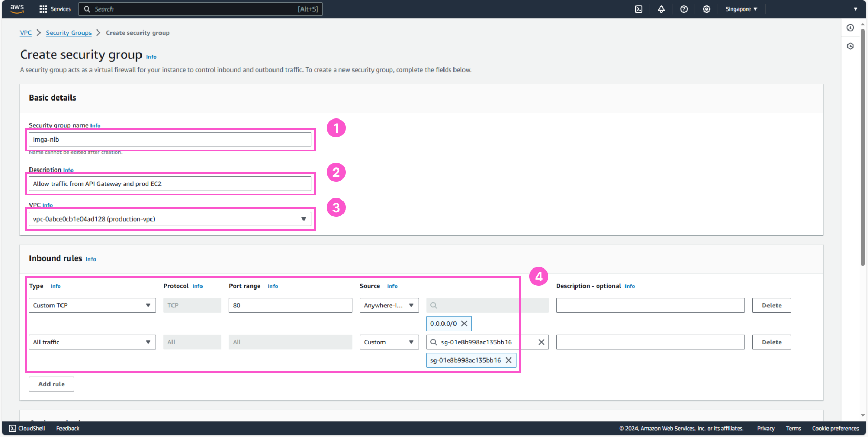Open Info link for Source column

point(392,286)
